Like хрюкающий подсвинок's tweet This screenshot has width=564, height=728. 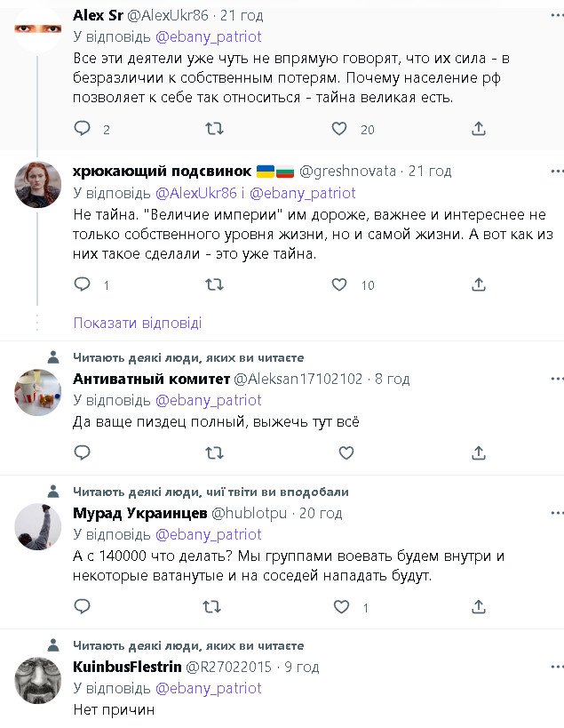click(x=339, y=284)
